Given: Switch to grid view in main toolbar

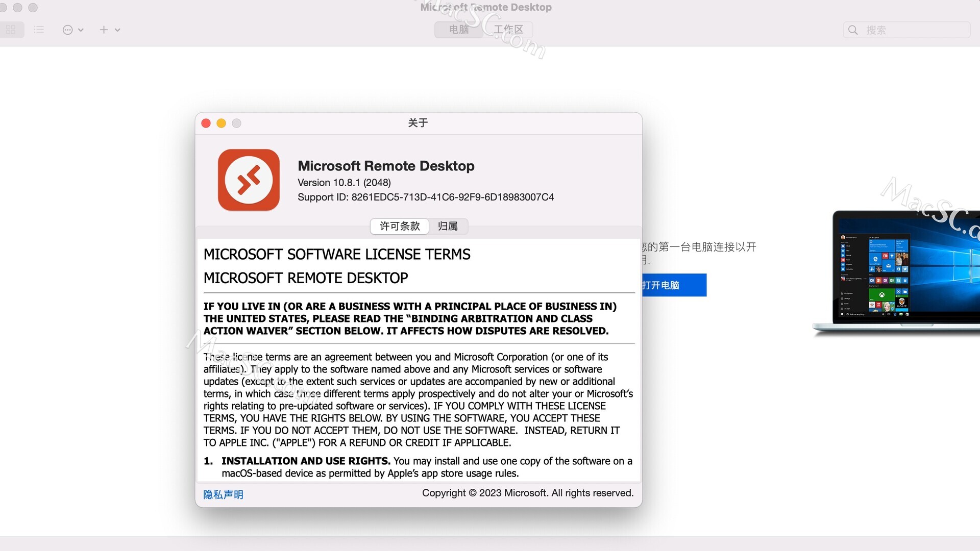Looking at the screenshot, I should pyautogui.click(x=11, y=30).
